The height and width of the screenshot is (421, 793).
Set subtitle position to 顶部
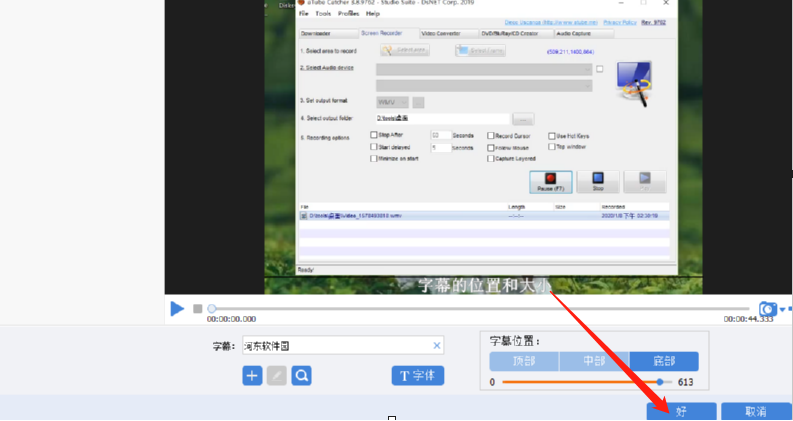(524, 362)
